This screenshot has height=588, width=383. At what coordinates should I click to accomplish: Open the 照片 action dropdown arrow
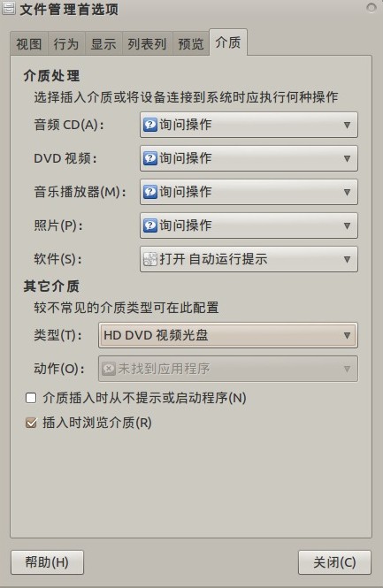(348, 225)
